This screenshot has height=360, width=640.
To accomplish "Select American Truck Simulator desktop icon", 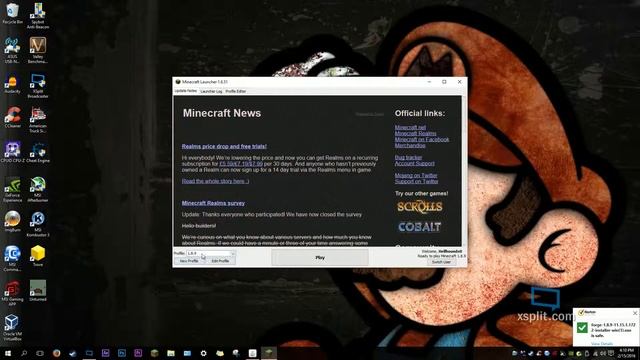I will click(38, 120).
